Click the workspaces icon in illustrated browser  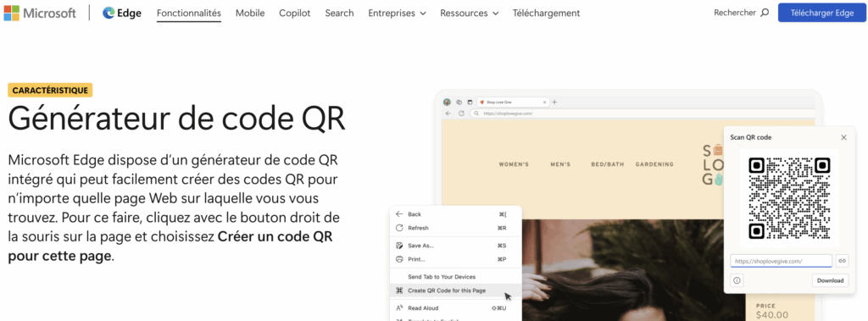point(459,102)
